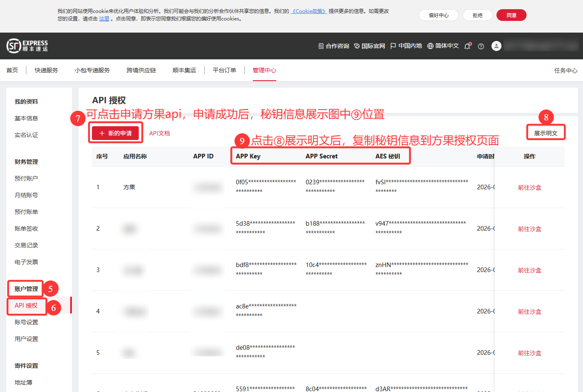Screen dimensions: 583x392
Task: Click the 新的申请 button
Action: click(x=115, y=133)
